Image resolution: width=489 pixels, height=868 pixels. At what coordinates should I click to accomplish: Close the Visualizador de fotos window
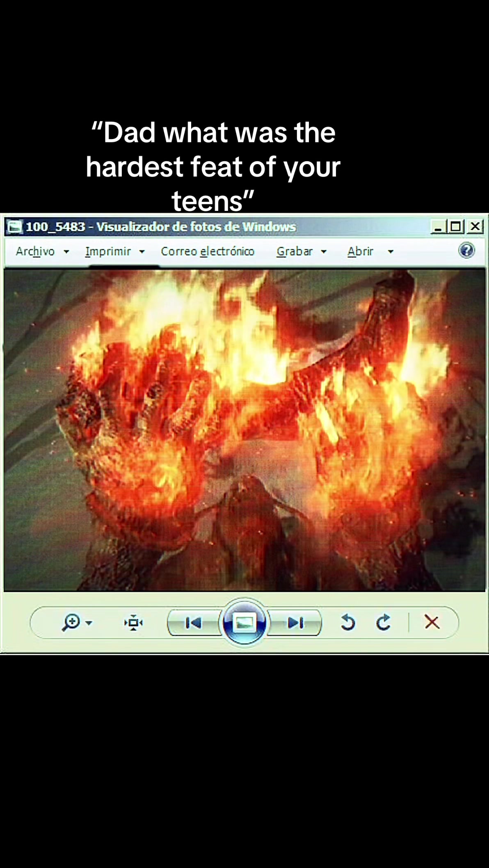(x=475, y=226)
